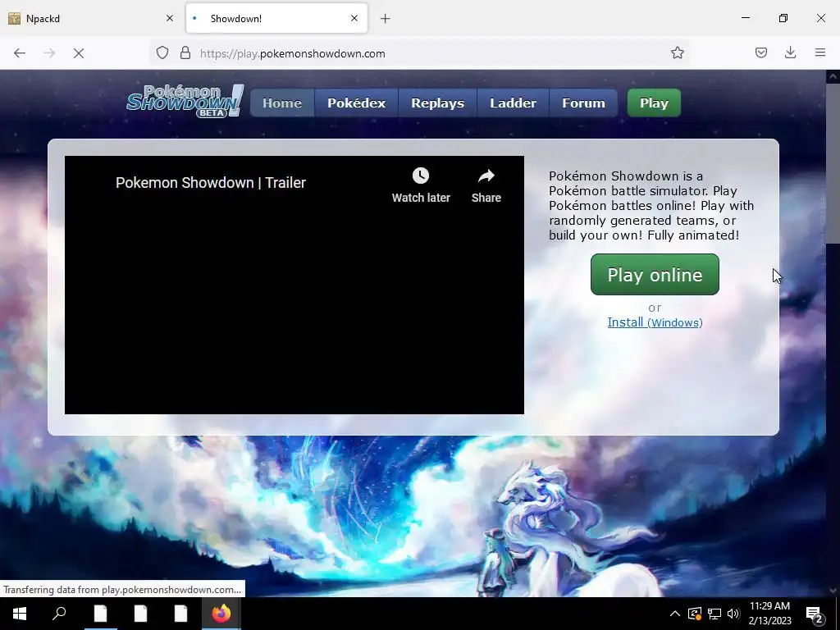
Task: Open the Downloads panel icon
Action: (790, 52)
